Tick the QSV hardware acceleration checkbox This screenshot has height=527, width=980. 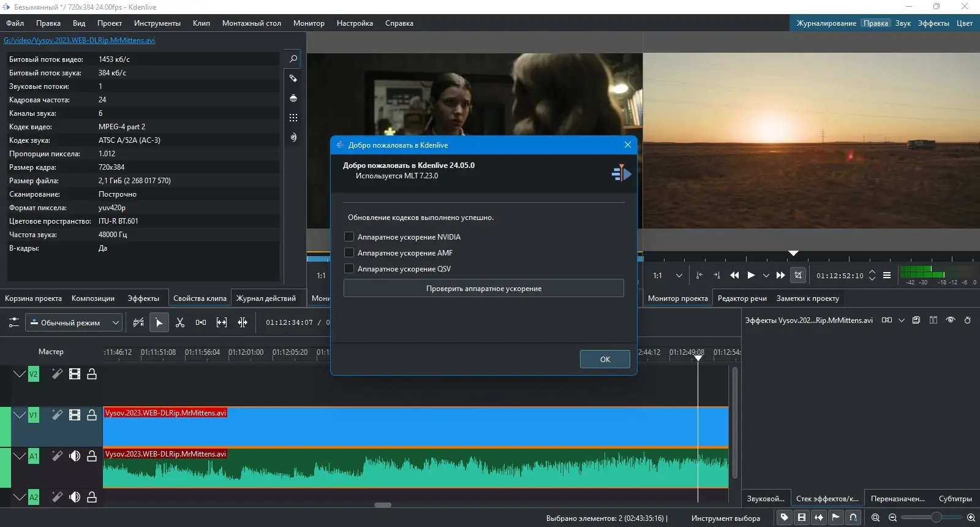pos(349,269)
